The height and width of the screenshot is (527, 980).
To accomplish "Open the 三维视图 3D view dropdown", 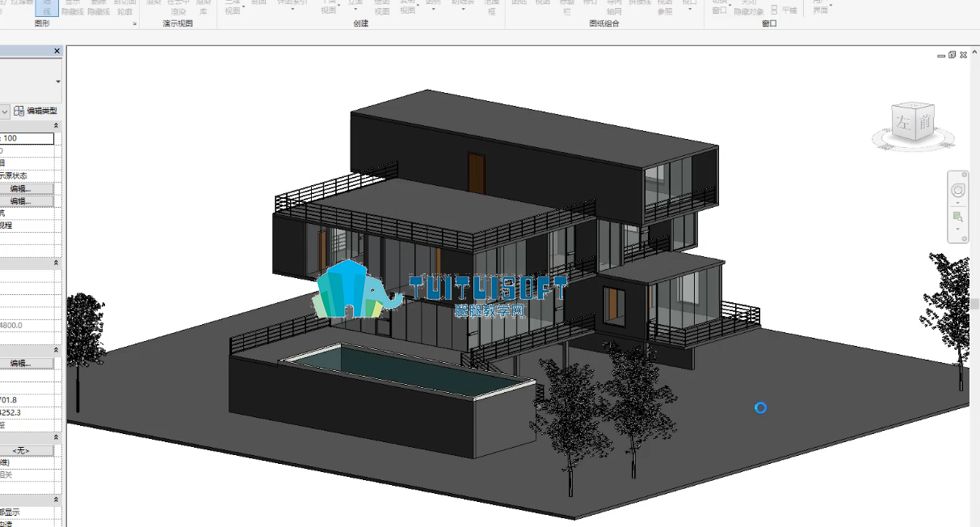I will [233, 7].
